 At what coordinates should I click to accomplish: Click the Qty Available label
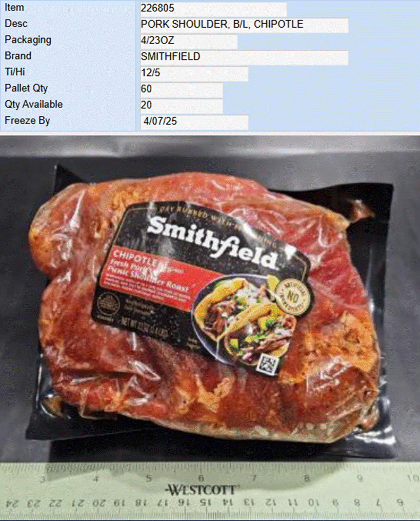(33, 104)
